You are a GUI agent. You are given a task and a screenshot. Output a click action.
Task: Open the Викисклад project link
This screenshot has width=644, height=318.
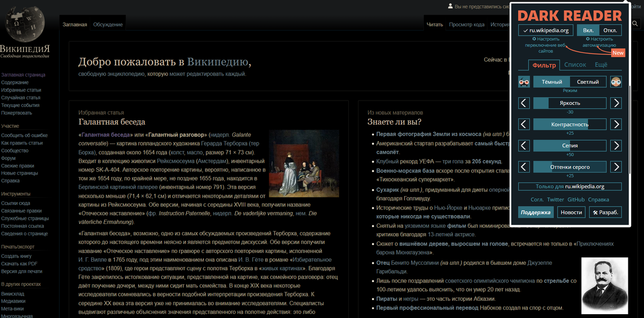coord(14,294)
